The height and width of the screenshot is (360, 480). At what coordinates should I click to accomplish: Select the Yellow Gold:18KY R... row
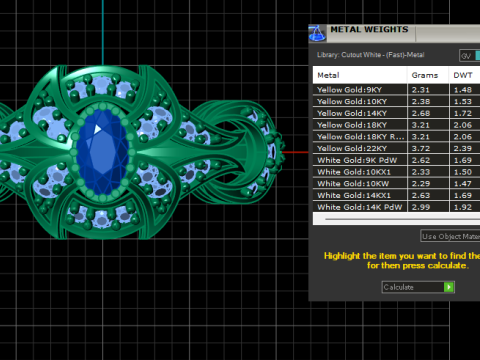396,136
